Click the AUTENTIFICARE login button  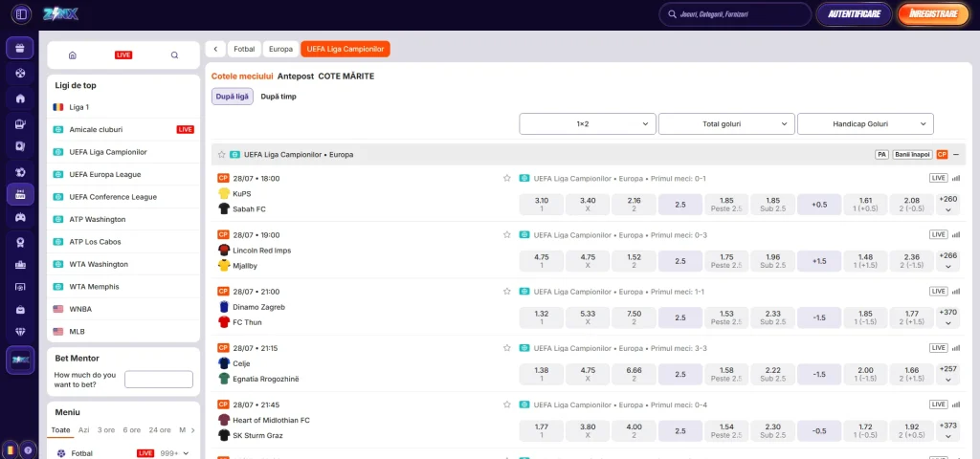click(855, 13)
